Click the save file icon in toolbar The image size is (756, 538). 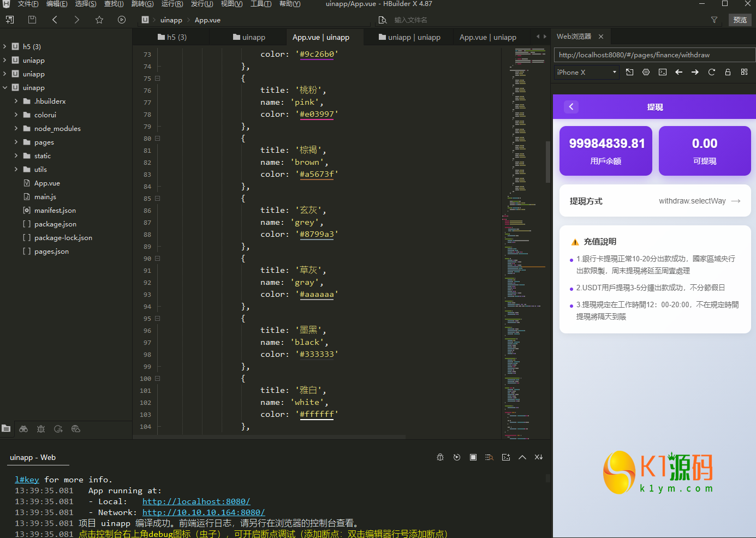pos(32,20)
